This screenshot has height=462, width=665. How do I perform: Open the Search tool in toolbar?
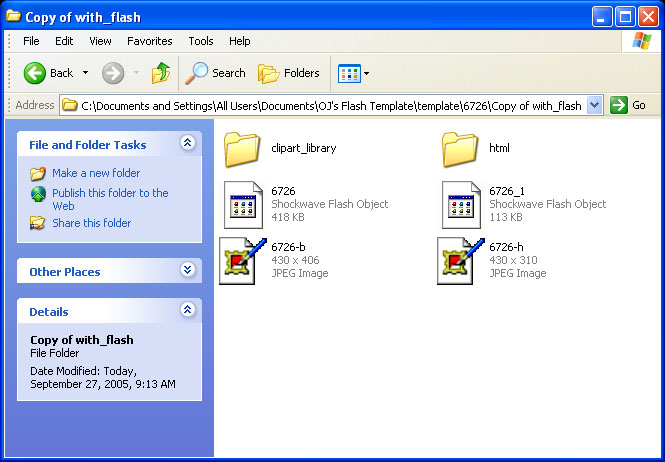click(216, 73)
